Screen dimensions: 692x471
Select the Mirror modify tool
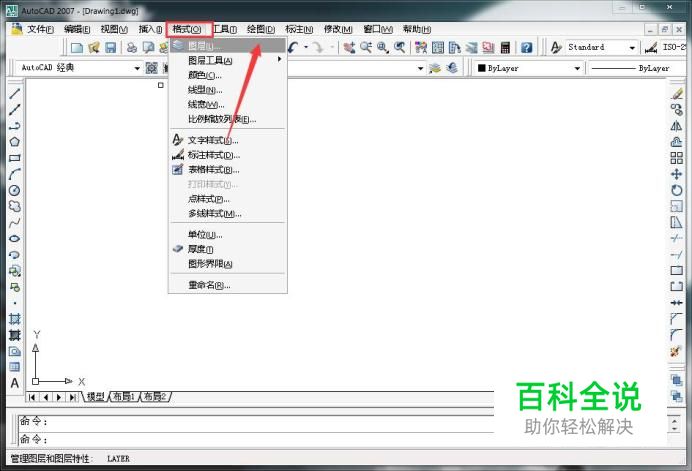677,126
